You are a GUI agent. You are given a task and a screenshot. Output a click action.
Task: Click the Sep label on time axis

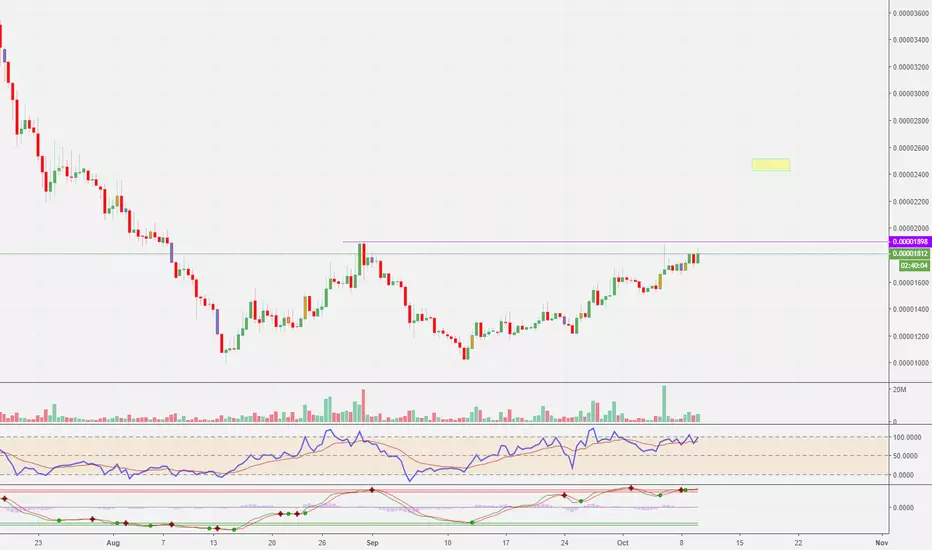372,543
